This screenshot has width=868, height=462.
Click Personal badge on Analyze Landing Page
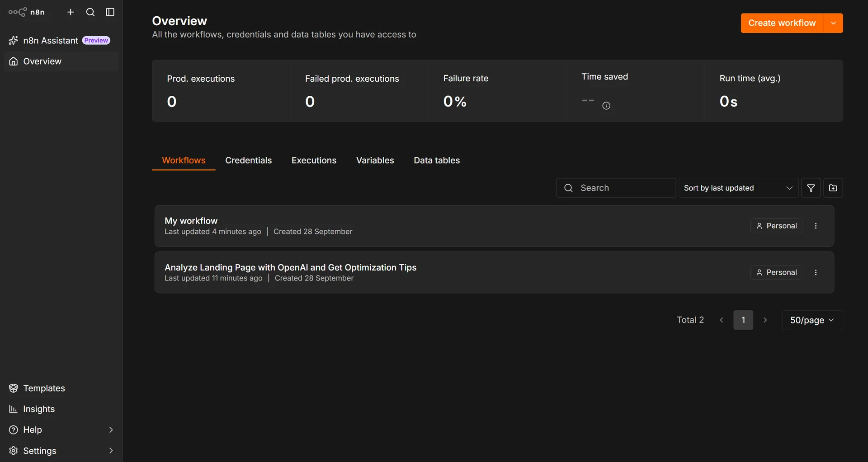click(776, 272)
